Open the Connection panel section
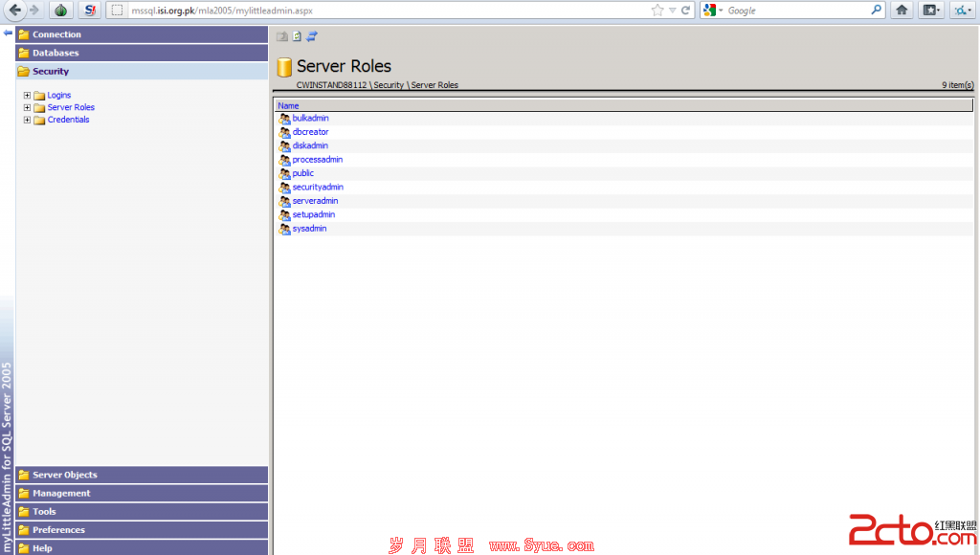The image size is (980, 555). (x=143, y=34)
